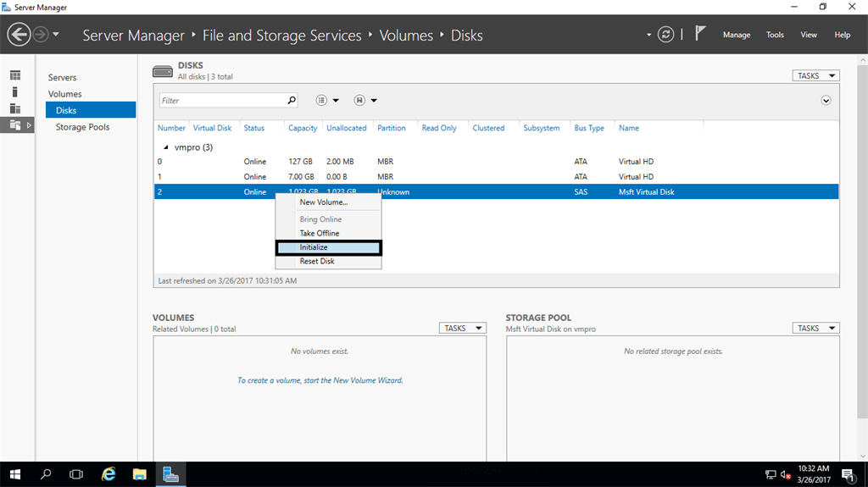Image resolution: width=868 pixels, height=487 pixels.
Task: Open breadcrumb dropdown left of refresh icon
Action: pyautogui.click(x=648, y=35)
